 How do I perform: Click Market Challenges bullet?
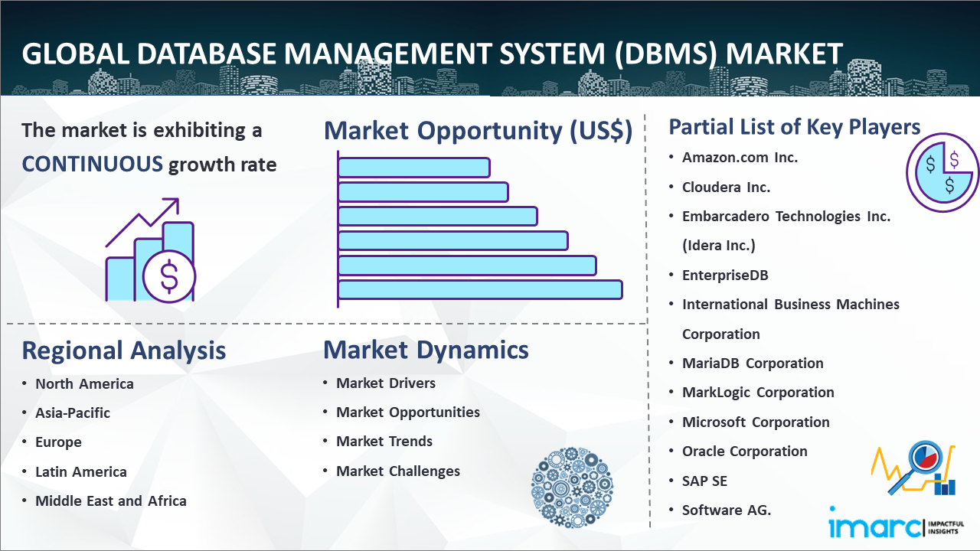(x=397, y=471)
